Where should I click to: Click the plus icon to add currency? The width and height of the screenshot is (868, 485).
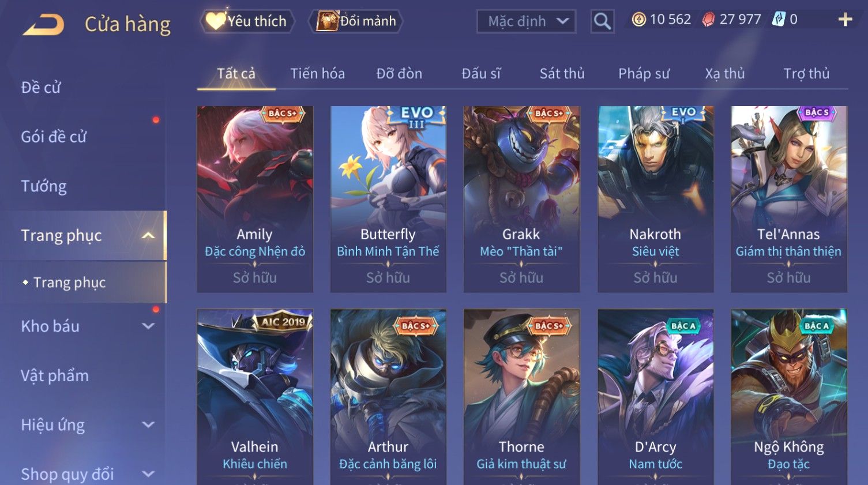(x=845, y=20)
